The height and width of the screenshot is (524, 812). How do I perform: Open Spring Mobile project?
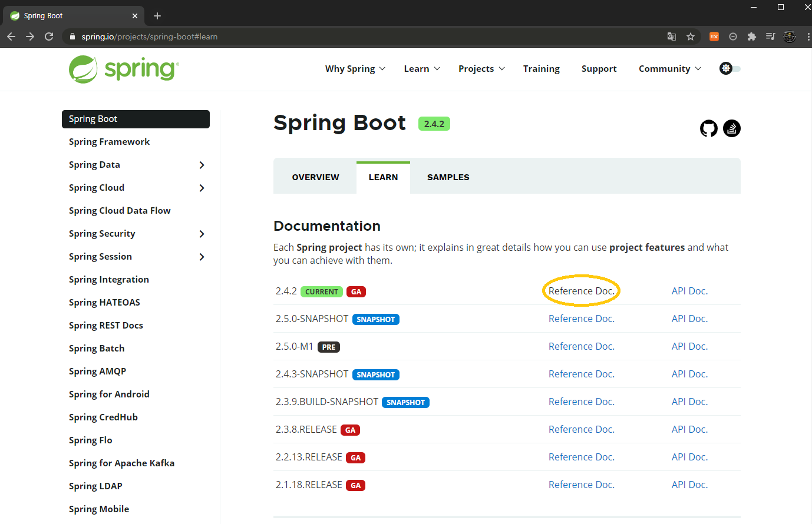coord(99,509)
